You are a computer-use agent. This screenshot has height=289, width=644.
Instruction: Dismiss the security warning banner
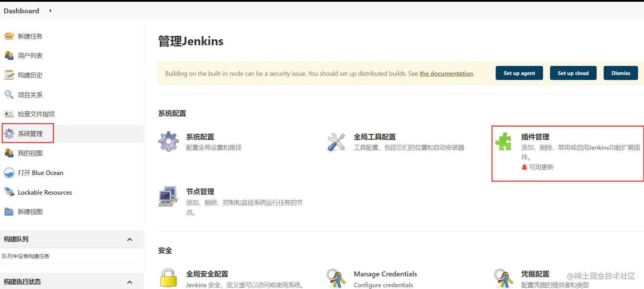(x=621, y=73)
